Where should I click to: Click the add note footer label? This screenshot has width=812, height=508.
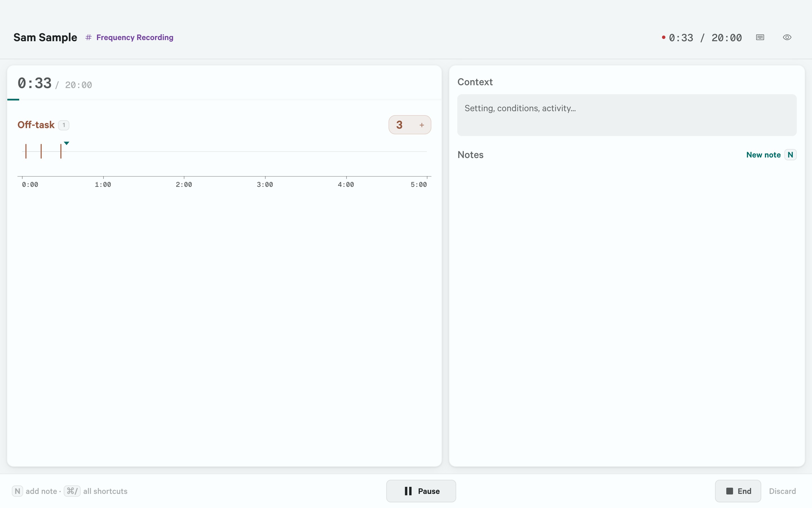click(x=41, y=491)
